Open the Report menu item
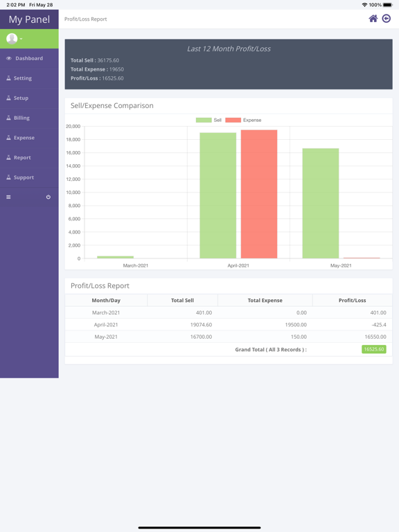399x532 pixels. (29, 158)
